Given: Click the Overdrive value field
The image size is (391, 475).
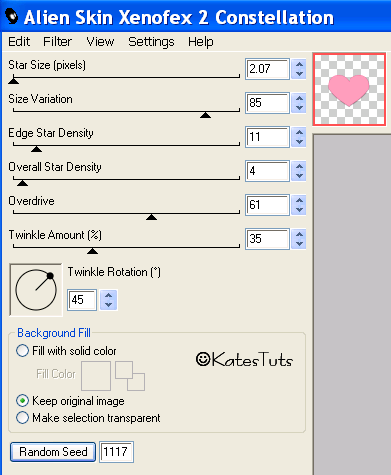Looking at the screenshot, I should pos(267,205).
